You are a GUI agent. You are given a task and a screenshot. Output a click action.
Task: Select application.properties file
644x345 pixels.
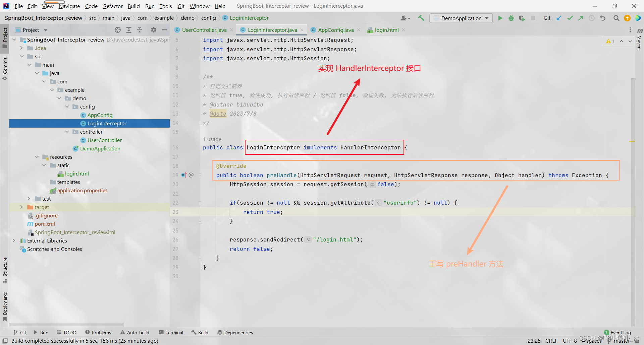click(x=82, y=190)
